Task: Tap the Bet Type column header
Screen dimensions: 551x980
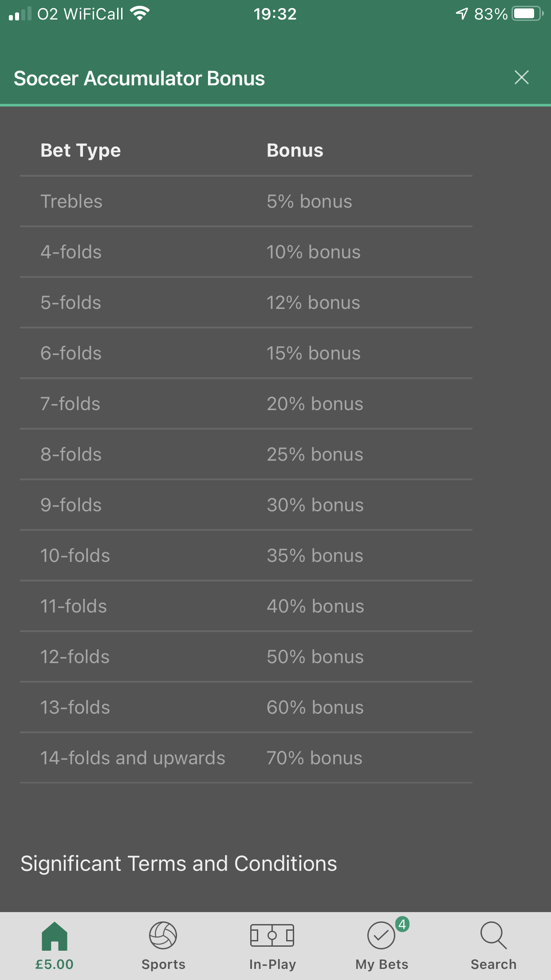Action: pos(80,151)
